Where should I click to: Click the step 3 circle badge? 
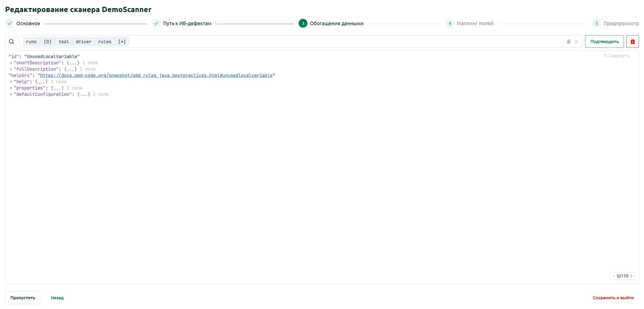[x=303, y=23]
